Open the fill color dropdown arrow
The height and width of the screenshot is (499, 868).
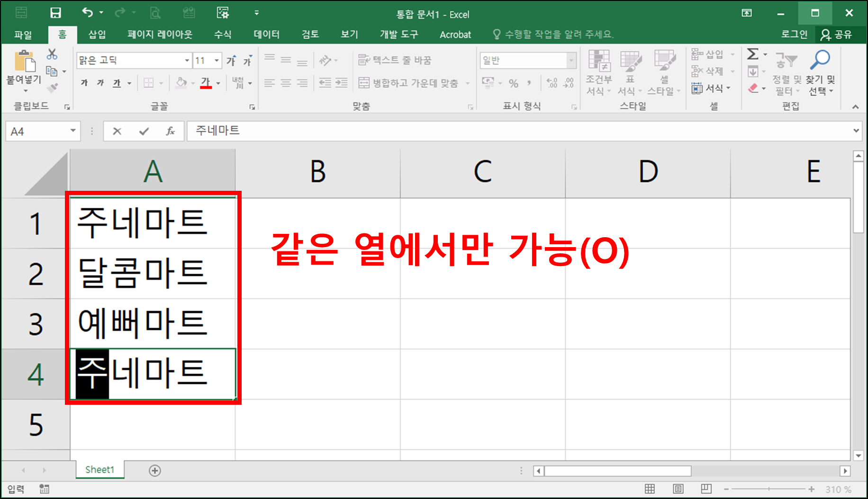pos(193,83)
